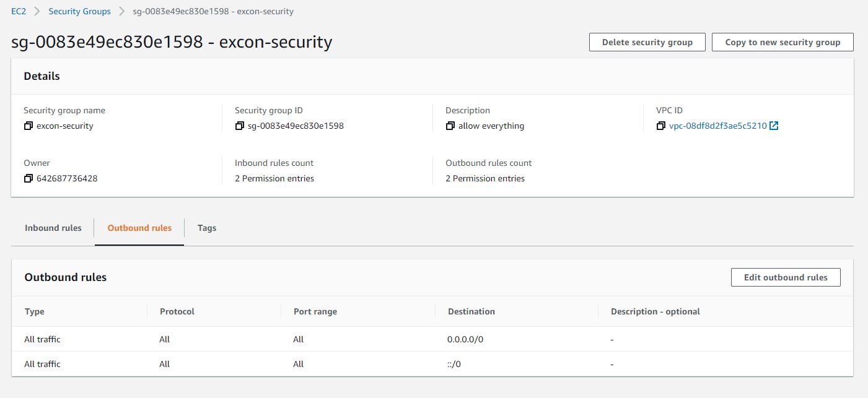Open VPC external link icon
The height and width of the screenshot is (398, 868).
774,126
